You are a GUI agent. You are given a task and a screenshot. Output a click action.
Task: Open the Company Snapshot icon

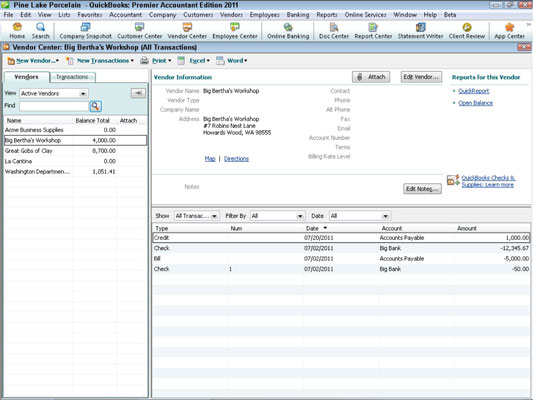tap(85, 31)
